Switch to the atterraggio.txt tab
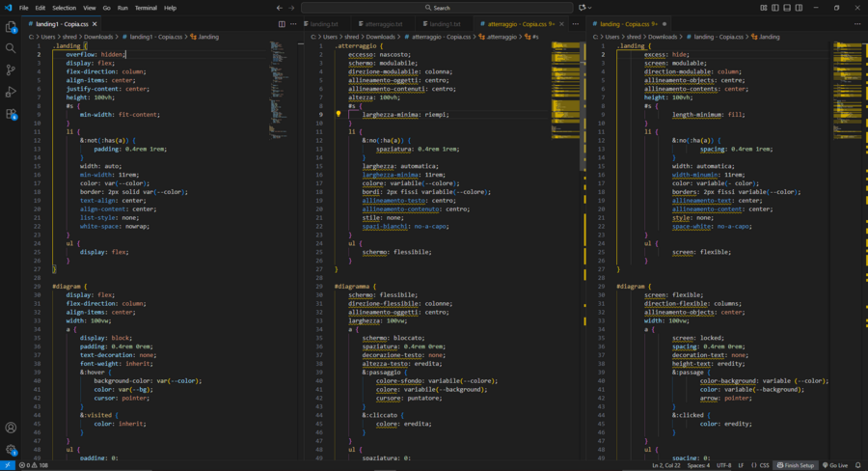This screenshot has width=868, height=471. point(383,24)
